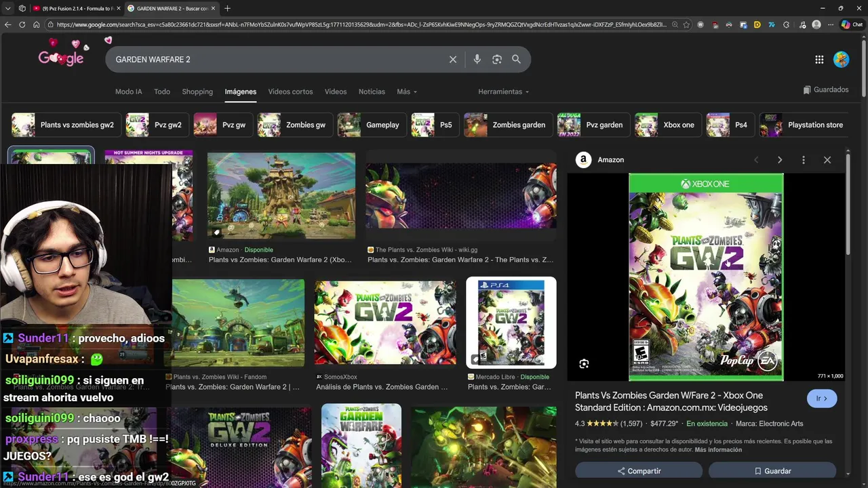Start voice search with the microphone icon
This screenshot has height=488, width=868.
click(x=477, y=60)
